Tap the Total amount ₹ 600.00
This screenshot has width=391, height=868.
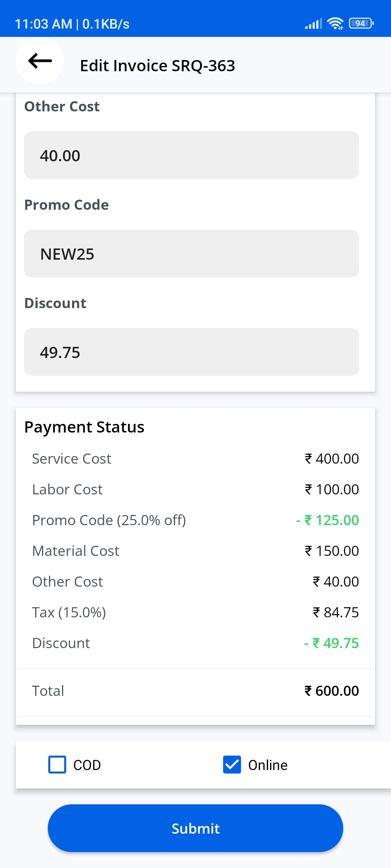click(x=331, y=691)
